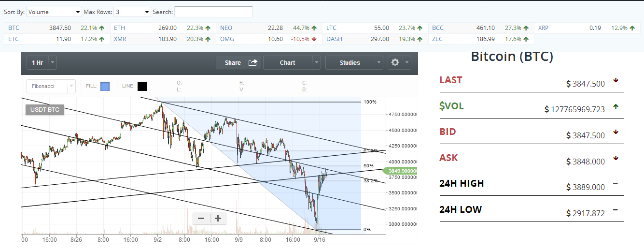
Task: Pick the black LINE color swatch
Action: [x=142, y=86]
